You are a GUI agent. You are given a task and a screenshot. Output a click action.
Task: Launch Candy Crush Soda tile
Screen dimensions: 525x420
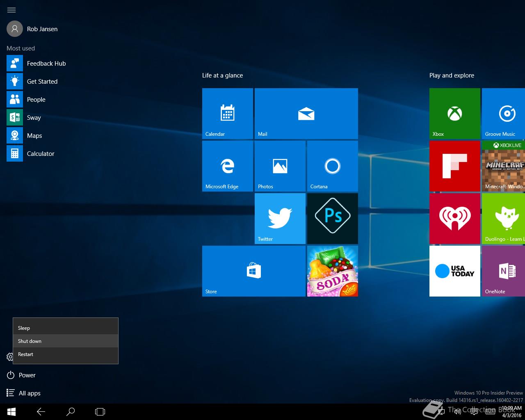pos(333,271)
